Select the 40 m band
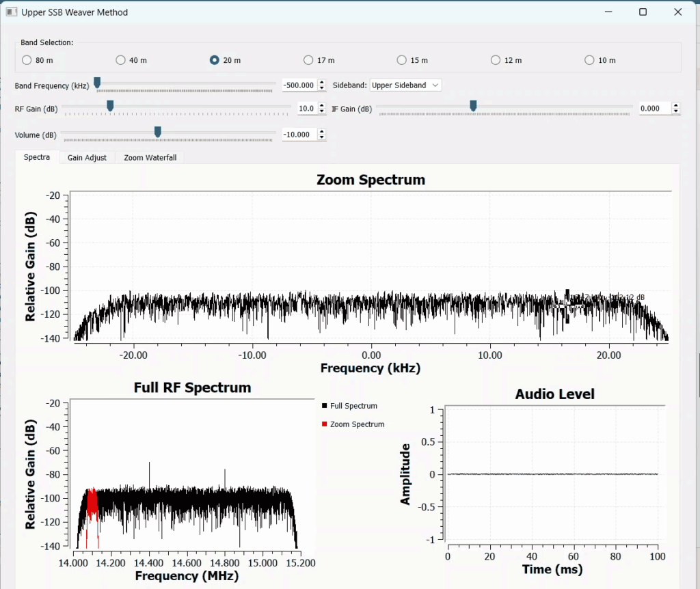Screen dimensions: 700x589 tap(120, 60)
